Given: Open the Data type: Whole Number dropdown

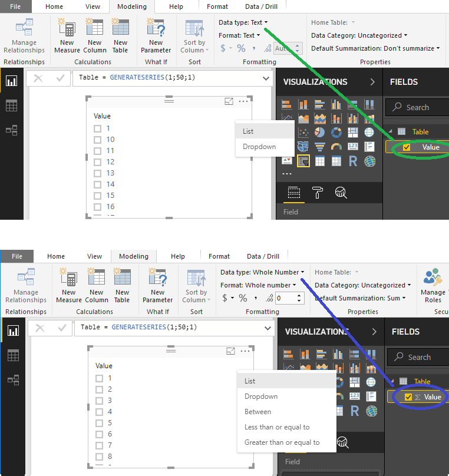Looking at the screenshot, I should (262, 272).
